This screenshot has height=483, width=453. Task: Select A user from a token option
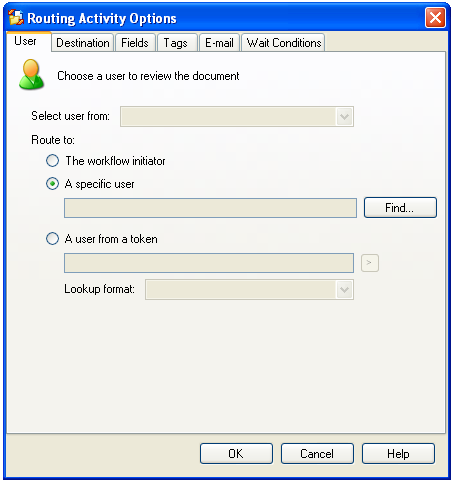click(x=52, y=239)
